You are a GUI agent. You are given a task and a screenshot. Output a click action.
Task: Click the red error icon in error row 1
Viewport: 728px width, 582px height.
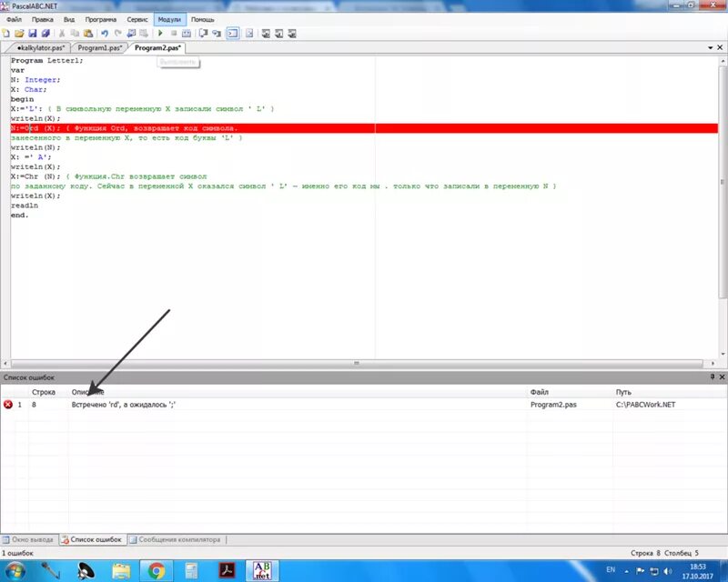point(8,405)
